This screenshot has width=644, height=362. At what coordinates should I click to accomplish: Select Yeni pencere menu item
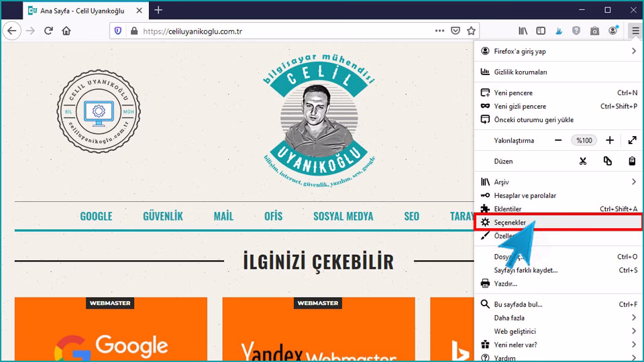pos(559,93)
